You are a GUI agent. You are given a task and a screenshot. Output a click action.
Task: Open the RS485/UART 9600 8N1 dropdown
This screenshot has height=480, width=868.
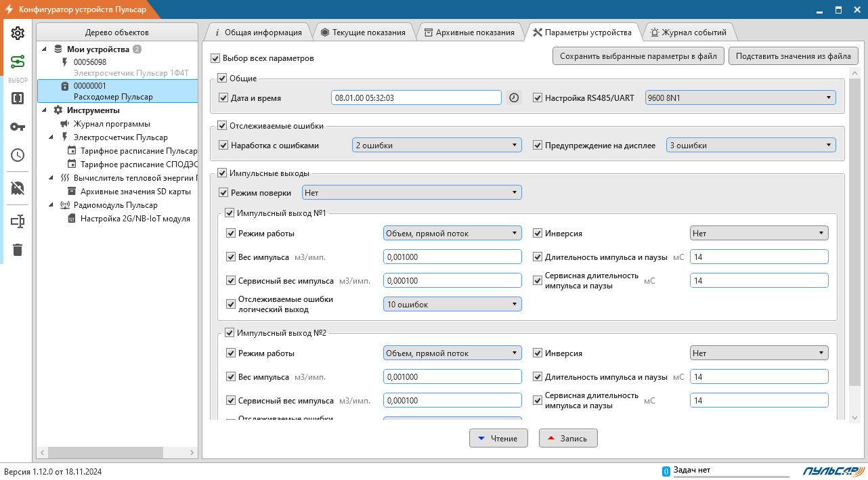pos(741,97)
